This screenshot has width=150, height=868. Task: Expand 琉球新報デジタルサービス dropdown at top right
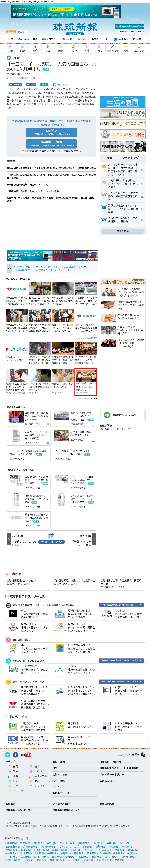point(129,26)
